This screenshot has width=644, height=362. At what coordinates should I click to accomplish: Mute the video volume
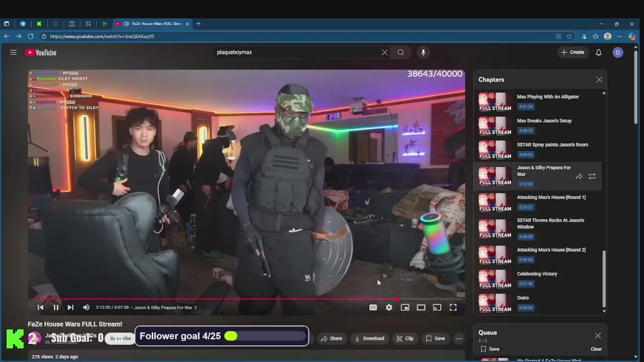pyautogui.click(x=86, y=307)
